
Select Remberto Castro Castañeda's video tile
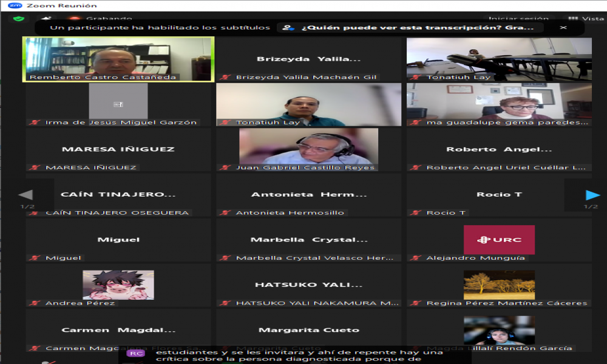point(118,58)
